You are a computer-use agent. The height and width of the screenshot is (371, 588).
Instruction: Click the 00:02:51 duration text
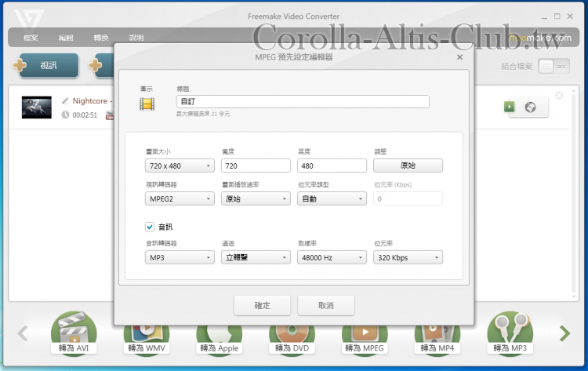point(85,115)
